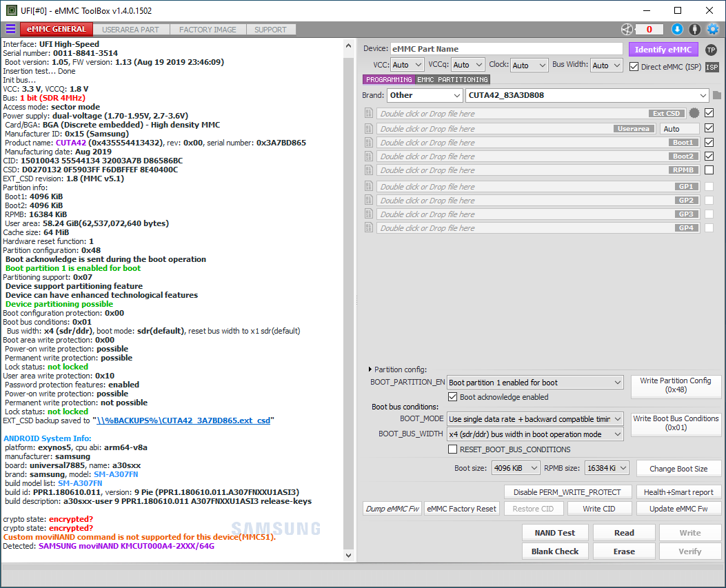This screenshot has height=588, width=726.
Task: Select the PROGRAMMING sub-tab
Action: click(x=389, y=80)
